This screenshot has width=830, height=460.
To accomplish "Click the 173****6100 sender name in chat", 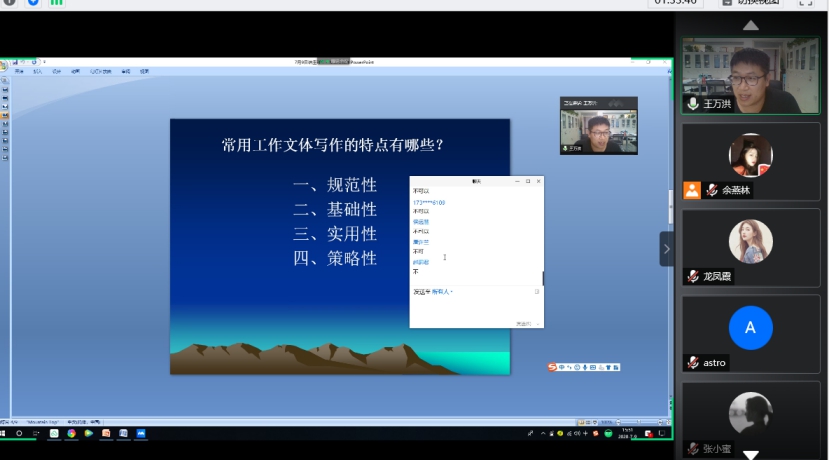I will (x=429, y=202).
